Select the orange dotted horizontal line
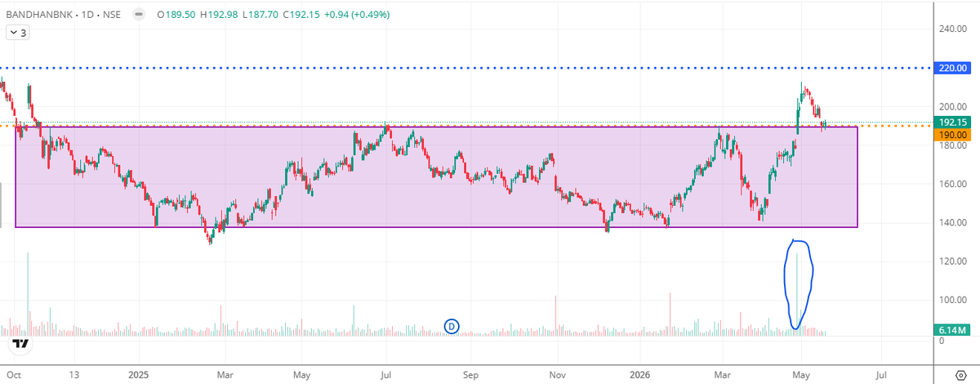The width and height of the screenshot is (980, 384). coord(465,124)
